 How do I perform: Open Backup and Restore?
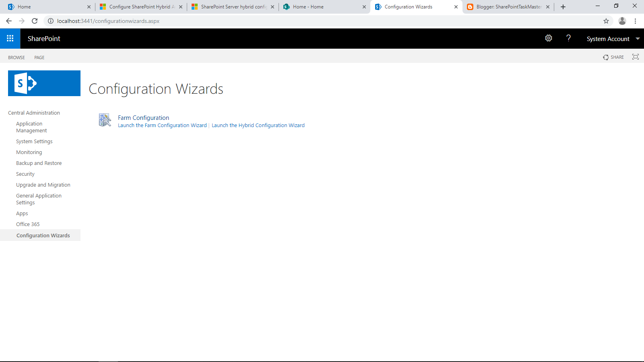pyautogui.click(x=39, y=163)
